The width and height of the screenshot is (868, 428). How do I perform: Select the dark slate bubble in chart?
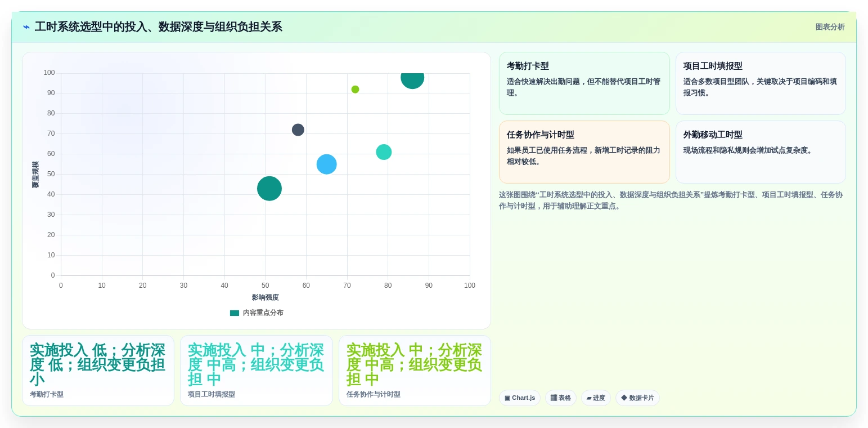[298, 130]
